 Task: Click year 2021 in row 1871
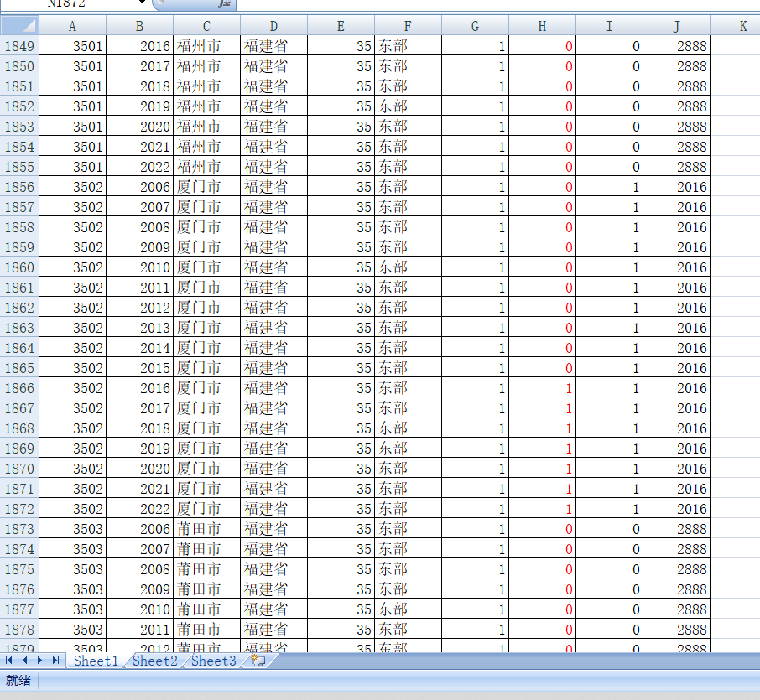(x=139, y=488)
